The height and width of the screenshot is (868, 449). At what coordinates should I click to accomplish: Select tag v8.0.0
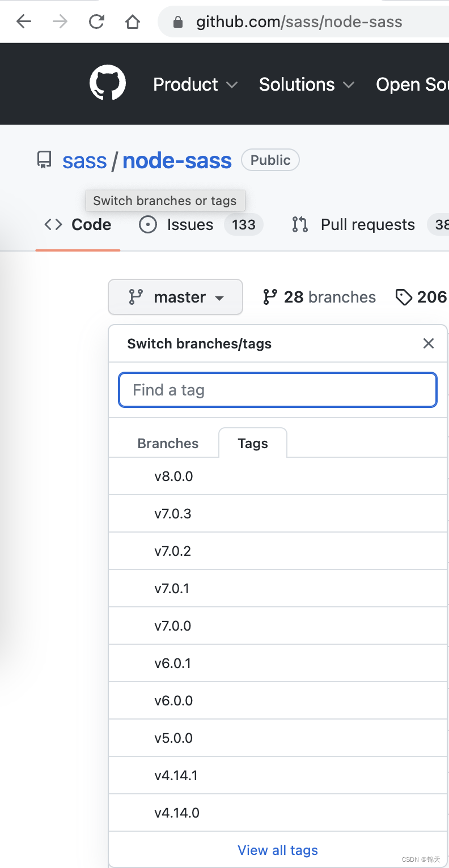[x=173, y=476]
